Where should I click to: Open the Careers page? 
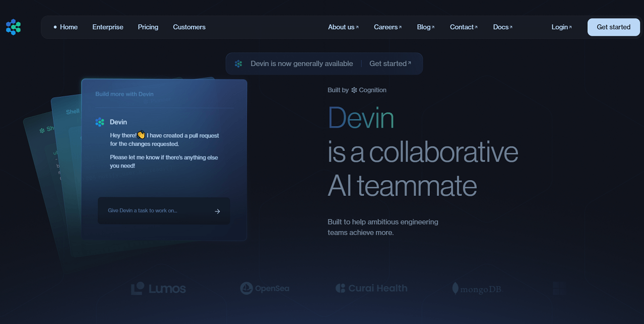tap(385, 27)
